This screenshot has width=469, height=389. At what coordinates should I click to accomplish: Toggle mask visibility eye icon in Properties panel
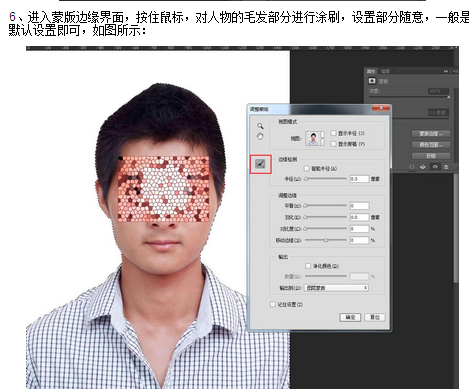[434, 167]
